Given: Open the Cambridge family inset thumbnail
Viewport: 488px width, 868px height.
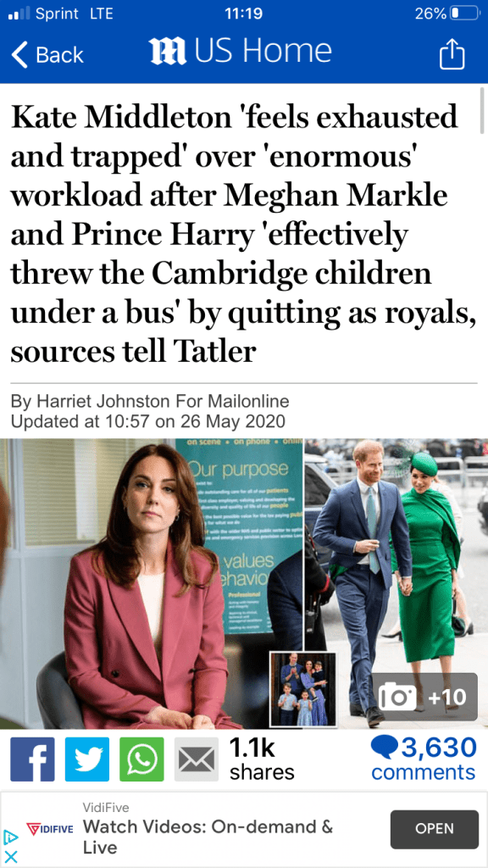Looking at the screenshot, I should (x=303, y=689).
